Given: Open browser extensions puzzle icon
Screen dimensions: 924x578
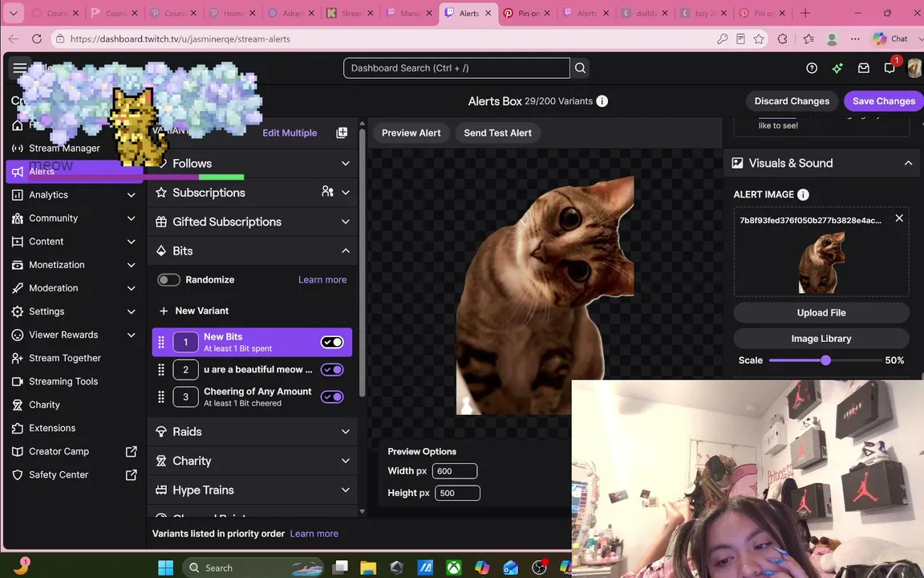Looking at the screenshot, I should [x=783, y=39].
